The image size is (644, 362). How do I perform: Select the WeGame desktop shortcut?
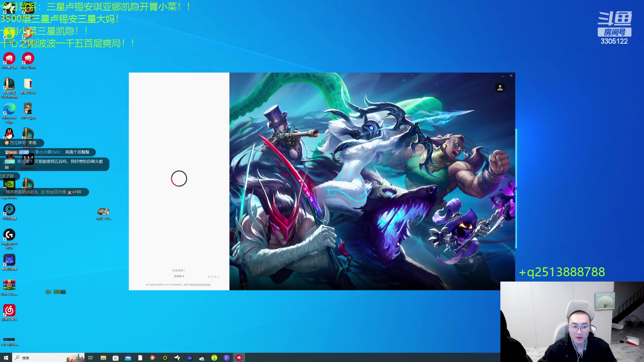point(28,11)
